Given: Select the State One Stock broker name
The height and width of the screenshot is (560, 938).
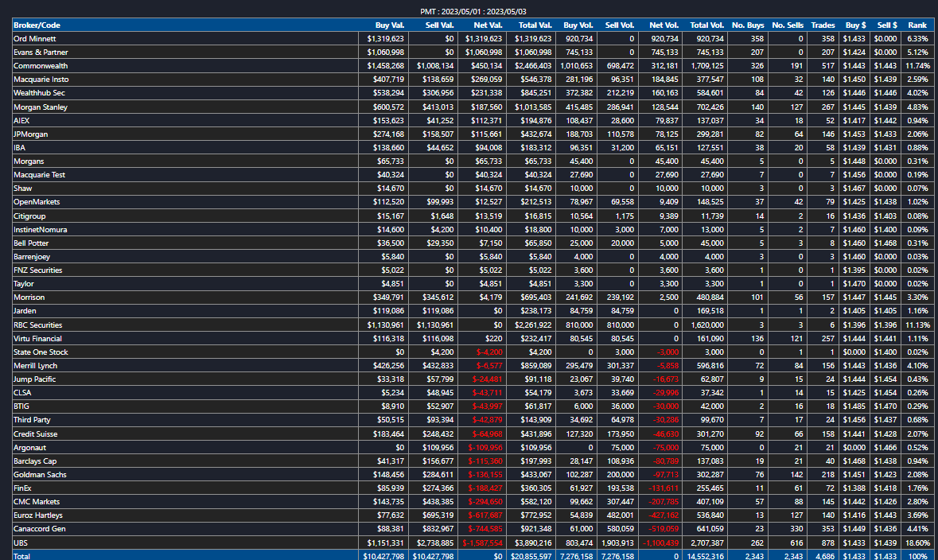Looking at the screenshot, I should (41, 352).
